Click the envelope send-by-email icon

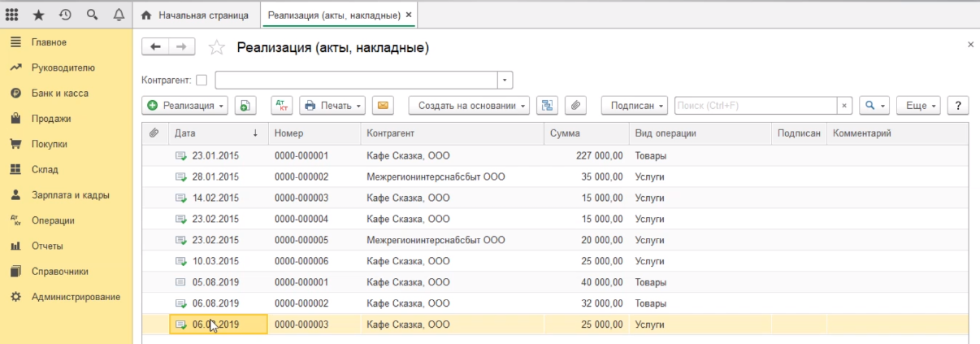coord(382,106)
